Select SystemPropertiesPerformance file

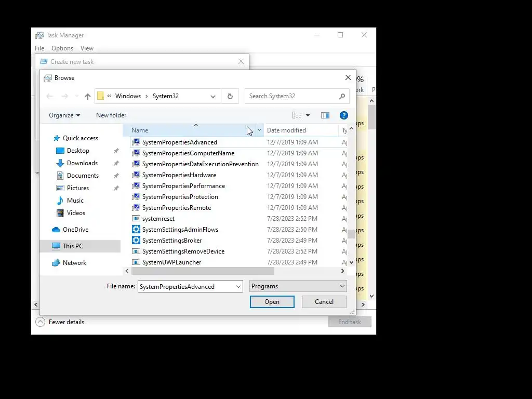click(x=183, y=186)
